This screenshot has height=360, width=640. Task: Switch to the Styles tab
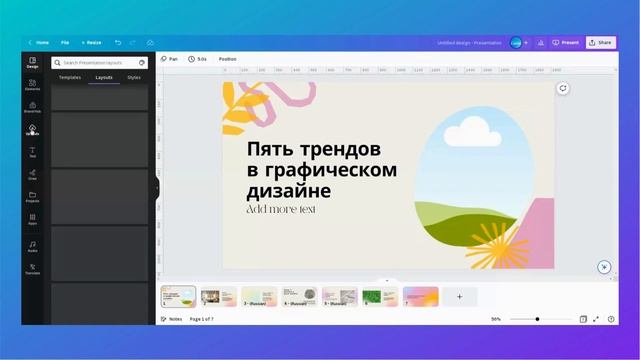[134, 77]
